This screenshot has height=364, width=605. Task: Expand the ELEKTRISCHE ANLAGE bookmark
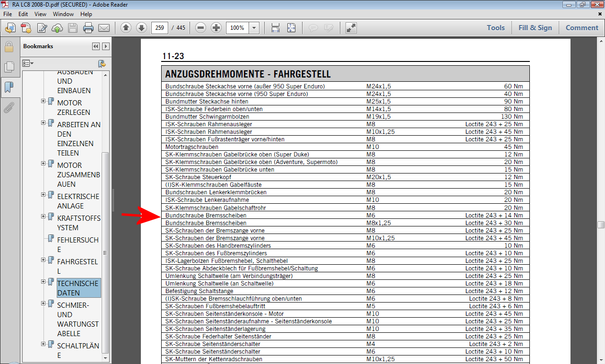pos(43,195)
